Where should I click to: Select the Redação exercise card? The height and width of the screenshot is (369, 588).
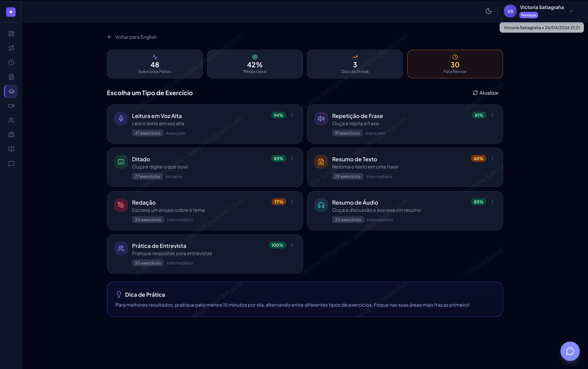204,211
